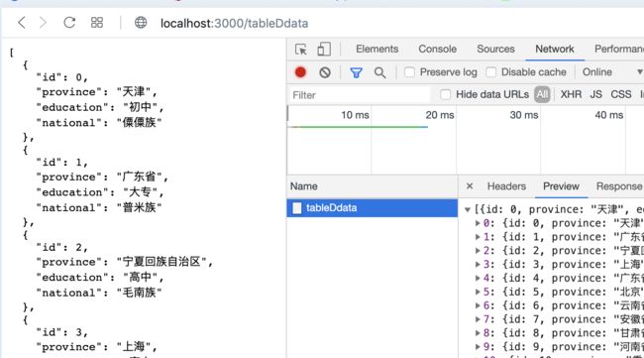This screenshot has width=644, height=358.
Task: Toggle the network filter funnel icon
Action: [x=356, y=72]
